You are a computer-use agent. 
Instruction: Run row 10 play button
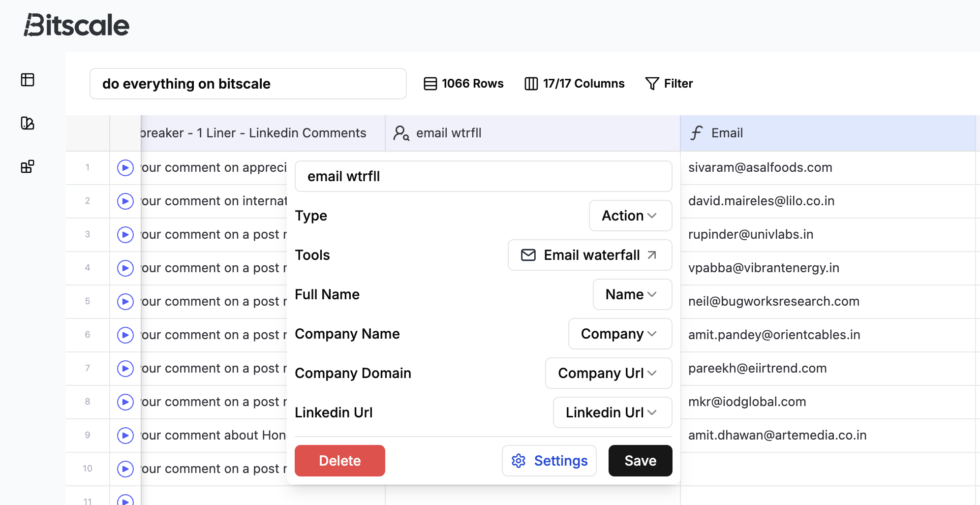click(x=125, y=469)
